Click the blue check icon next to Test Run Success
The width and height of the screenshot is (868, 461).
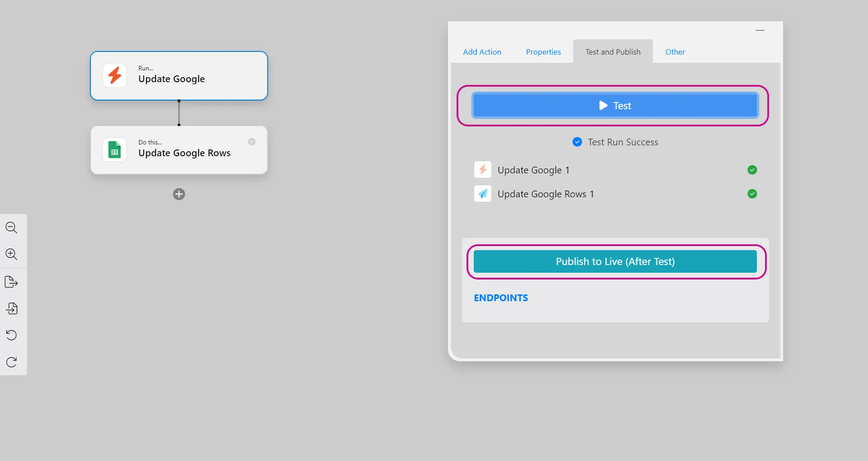click(577, 142)
